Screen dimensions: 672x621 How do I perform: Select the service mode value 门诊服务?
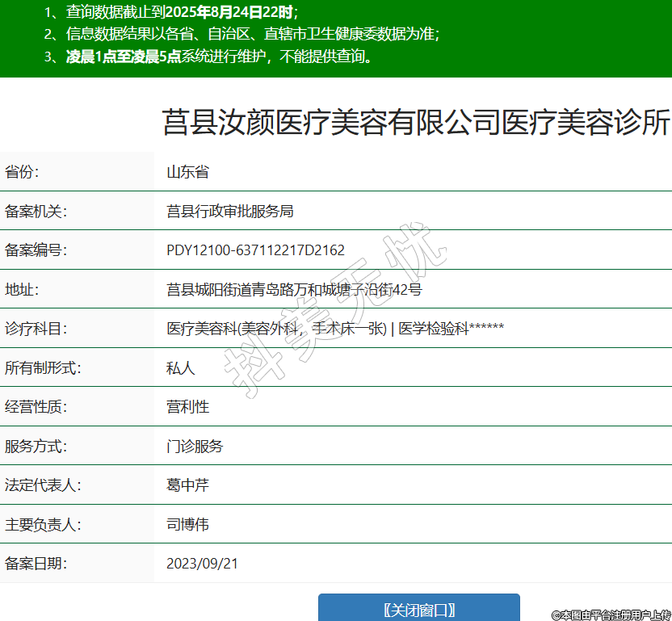point(195,446)
